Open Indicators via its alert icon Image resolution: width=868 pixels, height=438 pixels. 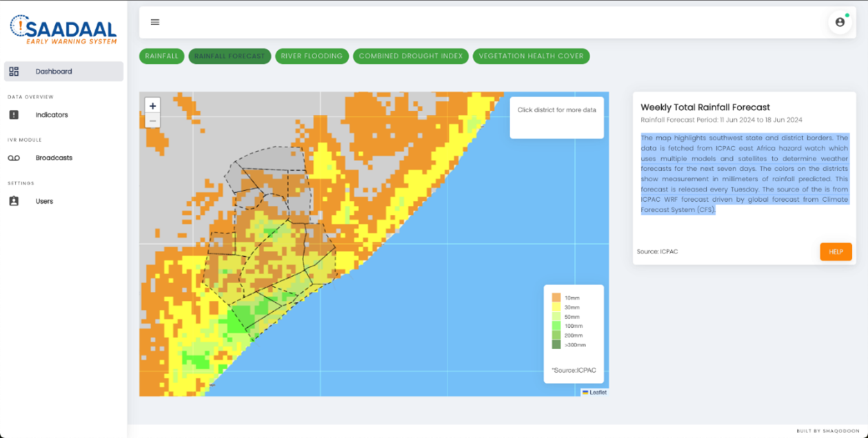pyautogui.click(x=14, y=114)
